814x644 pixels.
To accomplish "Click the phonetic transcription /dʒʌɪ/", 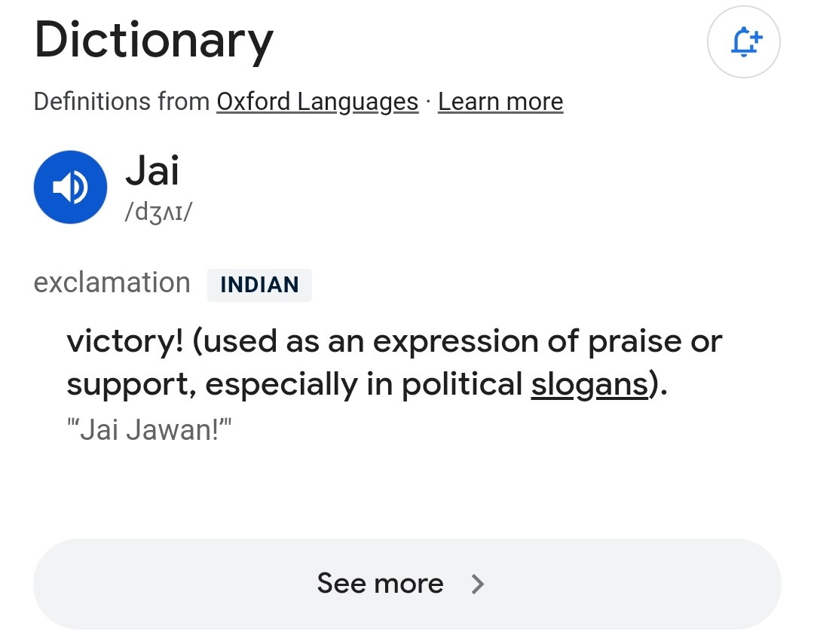I will (x=158, y=212).
